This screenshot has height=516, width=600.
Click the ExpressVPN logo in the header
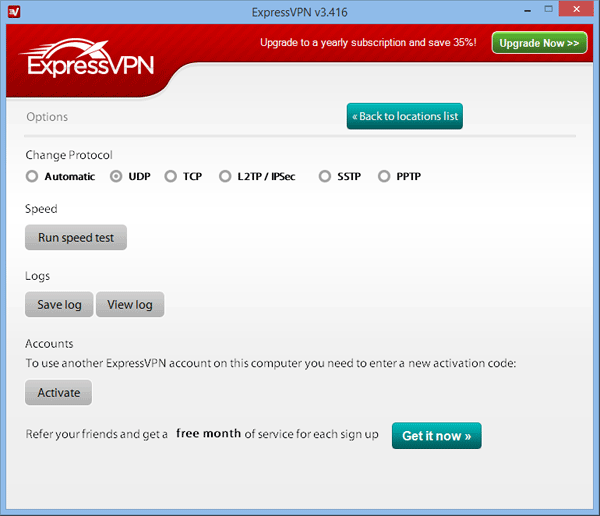[x=86, y=57]
